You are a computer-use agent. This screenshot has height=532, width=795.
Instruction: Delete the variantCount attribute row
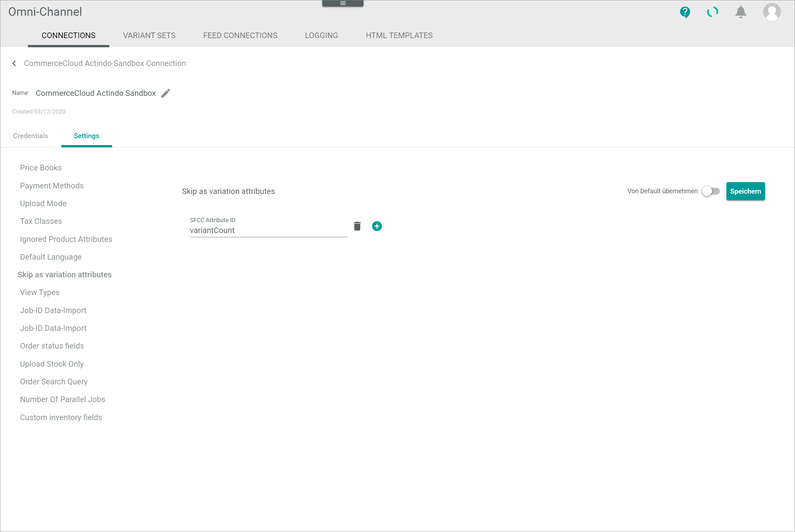click(x=357, y=226)
